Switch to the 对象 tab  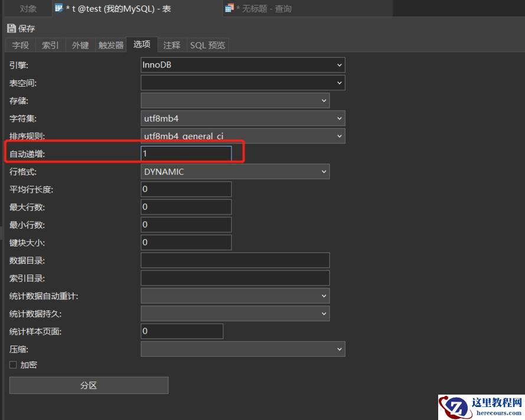28,8
